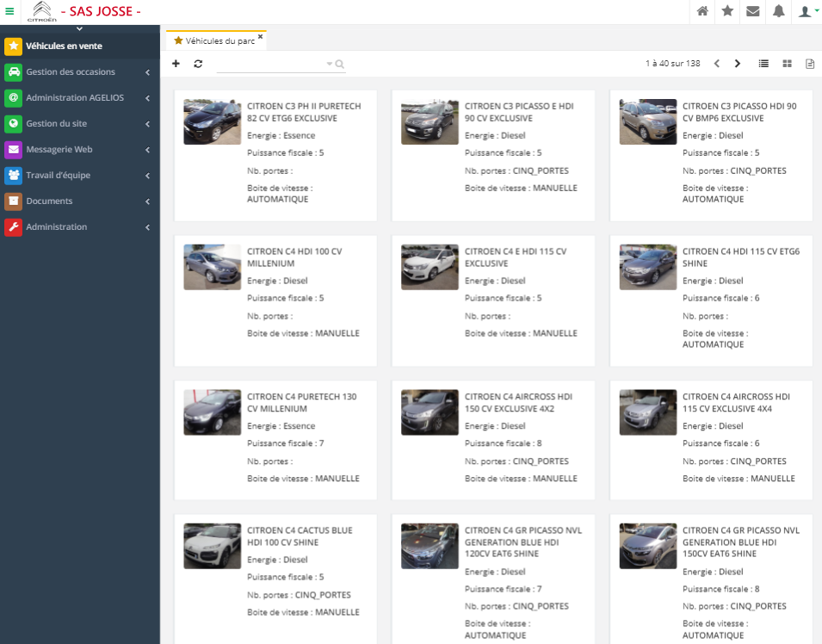Open favorites star icon in top bar

point(727,11)
